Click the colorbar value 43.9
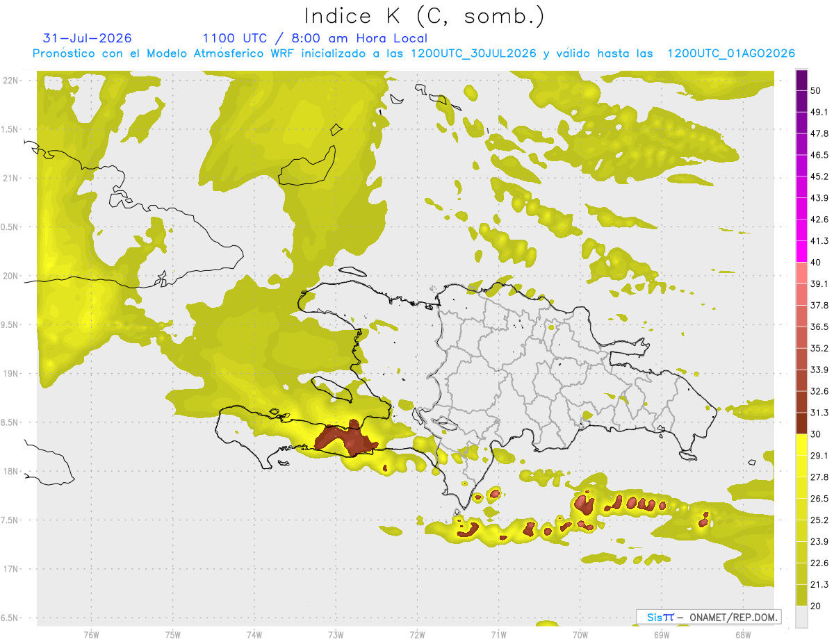Image resolution: width=834 pixels, height=644 pixels. click(x=819, y=198)
